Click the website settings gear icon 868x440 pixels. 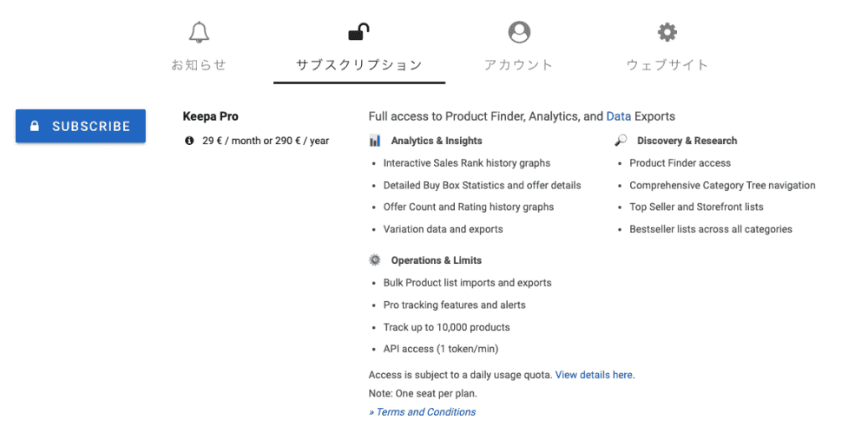[667, 33]
